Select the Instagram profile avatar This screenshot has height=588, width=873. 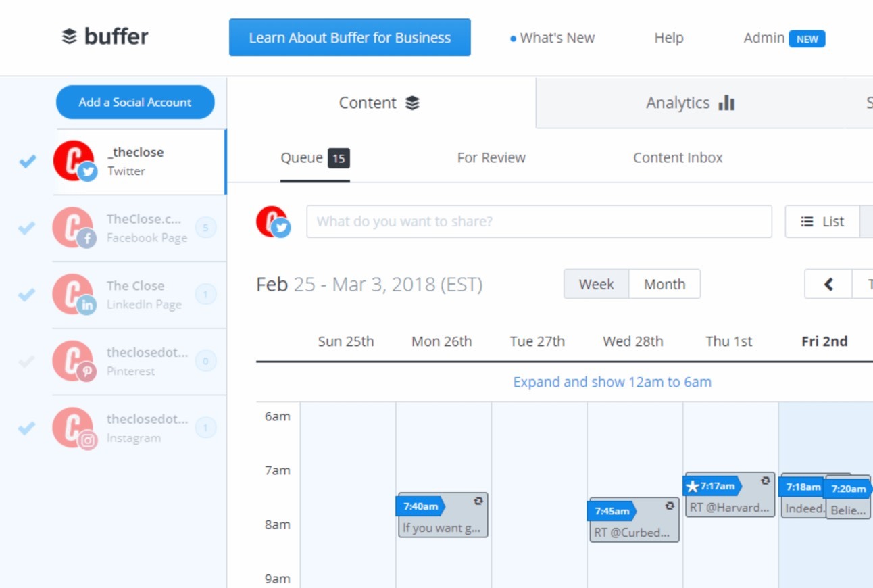[x=73, y=428]
